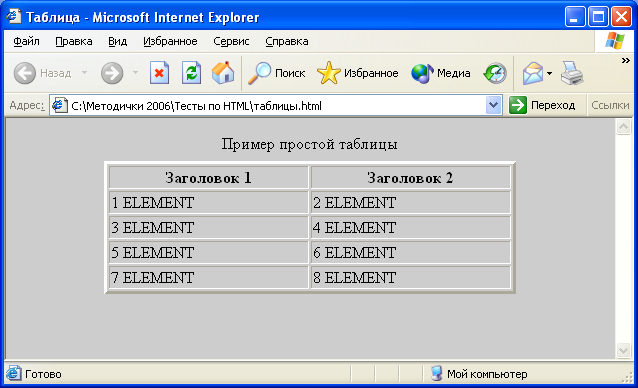Screen dimensions: 638x388
Task: Click the Back navigation arrow icon
Action: point(24,73)
